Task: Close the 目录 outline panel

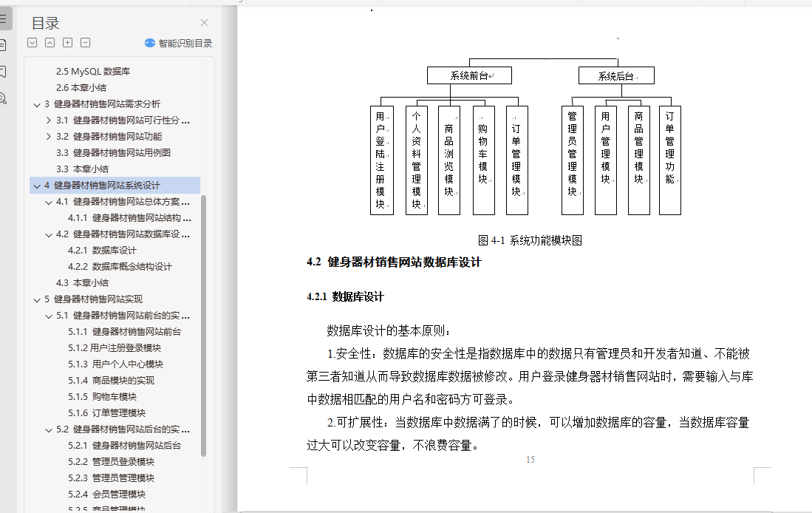Action: tap(204, 23)
